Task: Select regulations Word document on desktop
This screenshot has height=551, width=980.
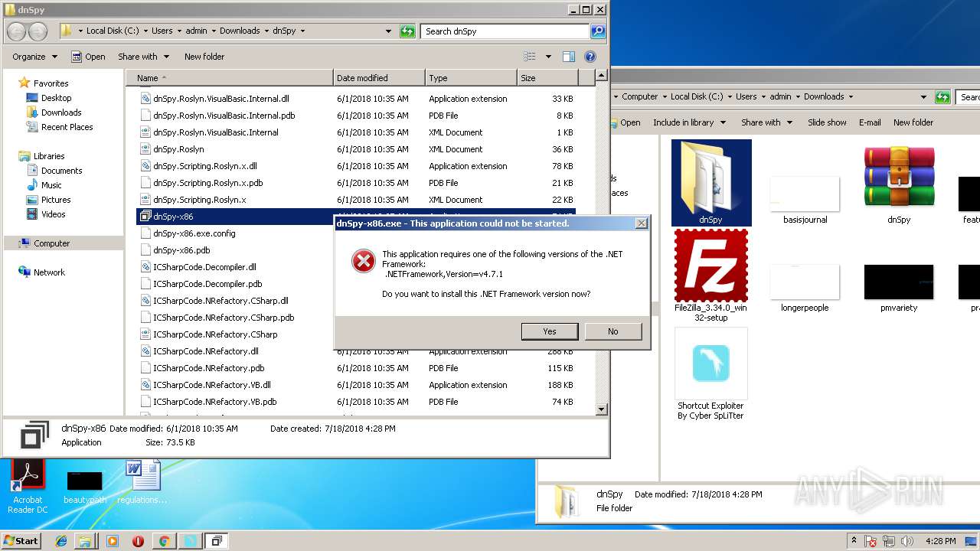Action: (142, 482)
